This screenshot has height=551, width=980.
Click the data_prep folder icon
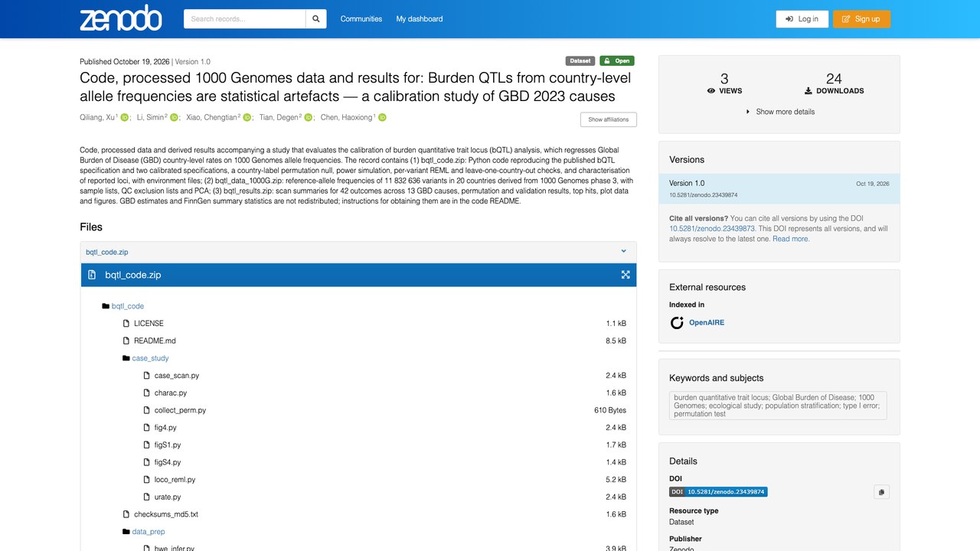tap(126, 532)
